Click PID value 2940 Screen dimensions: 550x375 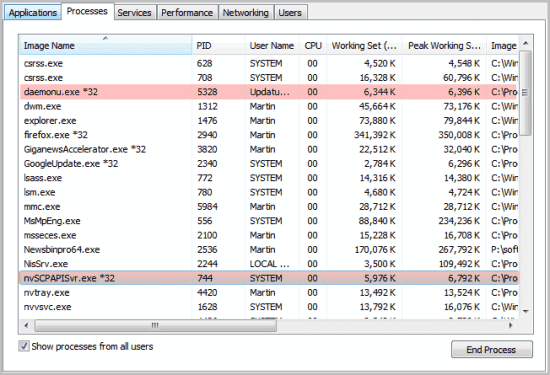click(207, 135)
